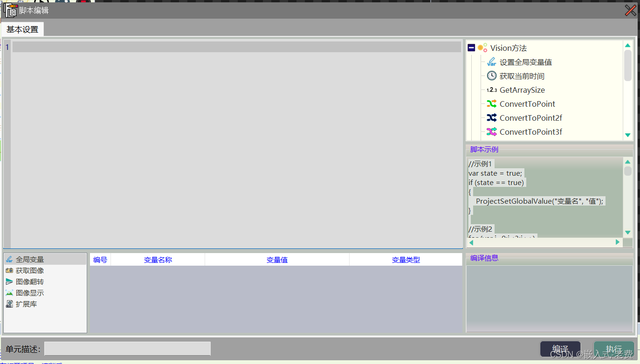Screen dimensions: 640x364
Task: Click the script example vertical scrollbar thumb
Action: click(x=628, y=171)
